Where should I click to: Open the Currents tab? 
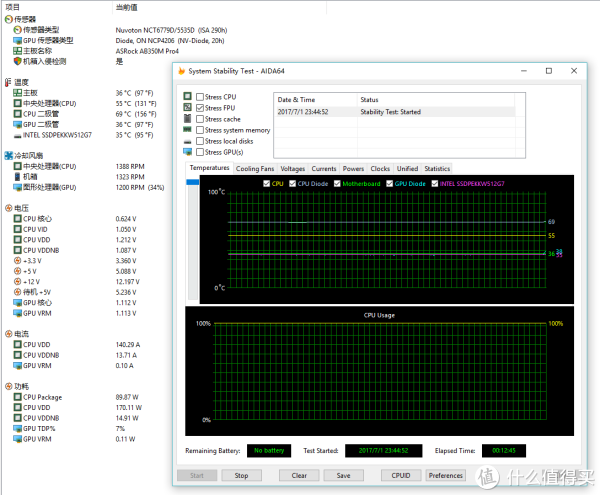tap(324, 169)
